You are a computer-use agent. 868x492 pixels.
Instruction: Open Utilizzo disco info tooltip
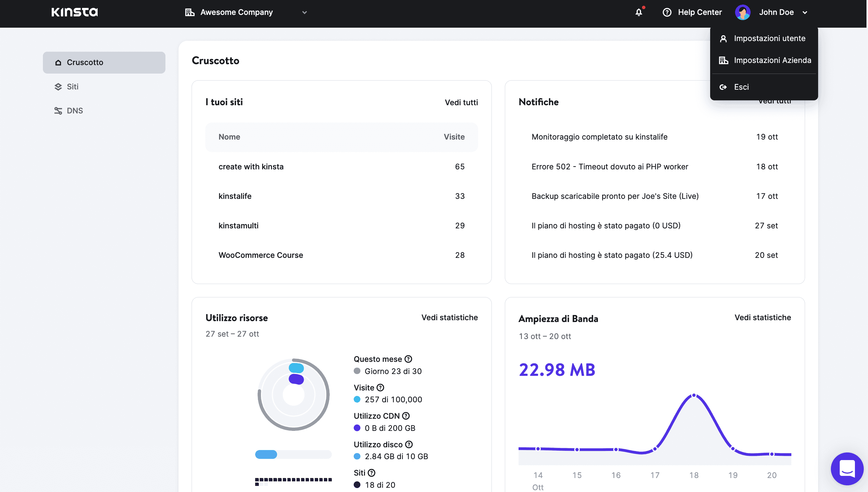(x=408, y=444)
